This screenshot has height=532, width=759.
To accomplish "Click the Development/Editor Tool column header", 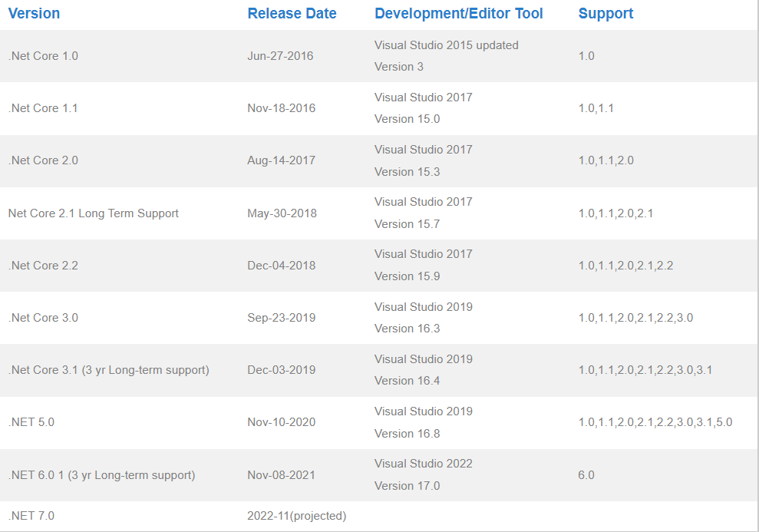I will click(458, 14).
